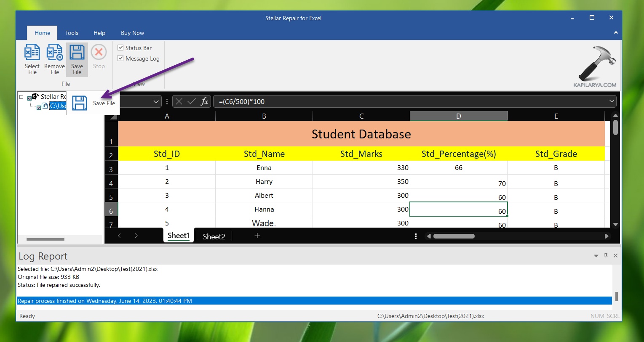Screen dimensions: 644x342
Task: Click the fx insert function icon
Action: coord(204,101)
